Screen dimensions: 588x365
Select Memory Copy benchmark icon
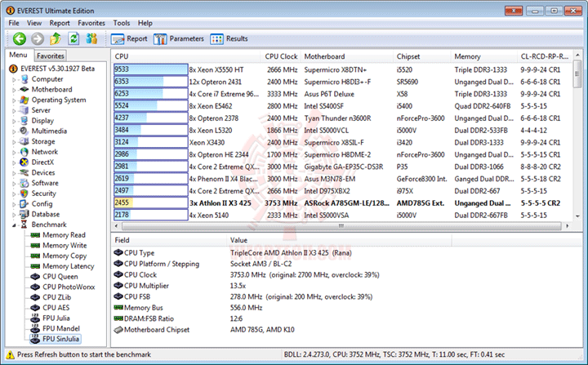click(x=35, y=256)
